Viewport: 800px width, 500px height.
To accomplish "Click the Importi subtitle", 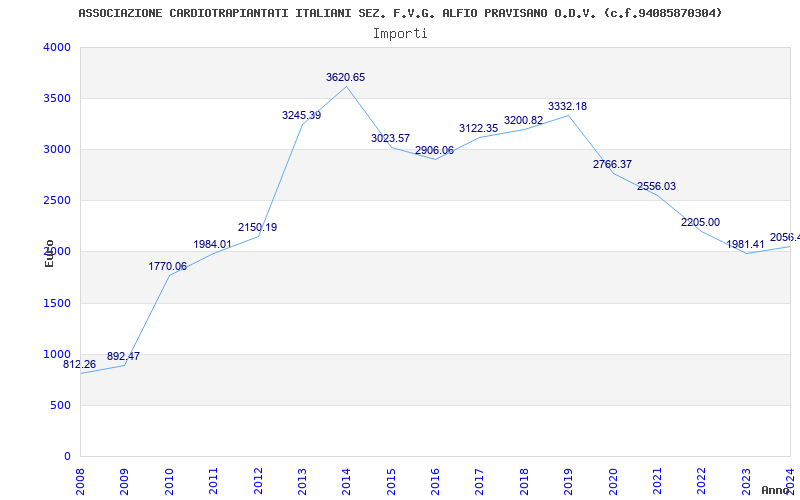I will click(400, 34).
